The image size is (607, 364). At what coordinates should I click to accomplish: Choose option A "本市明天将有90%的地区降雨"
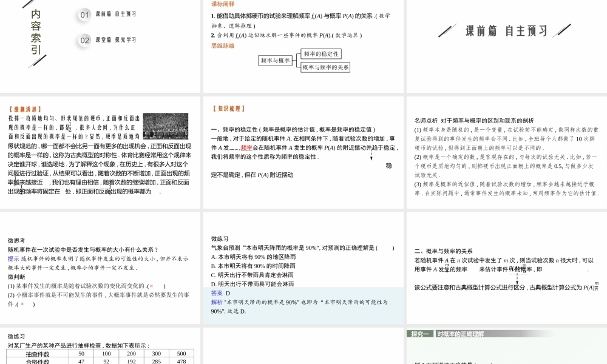[x=253, y=257]
